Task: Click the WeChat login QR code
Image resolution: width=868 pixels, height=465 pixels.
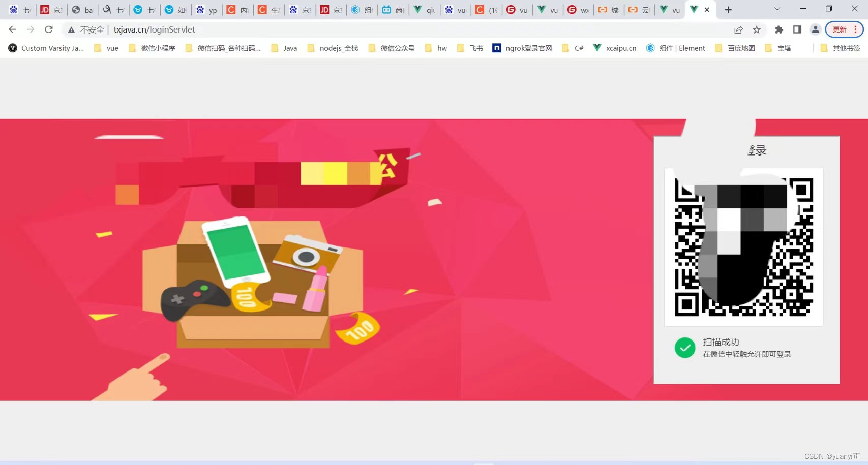Action: point(743,247)
